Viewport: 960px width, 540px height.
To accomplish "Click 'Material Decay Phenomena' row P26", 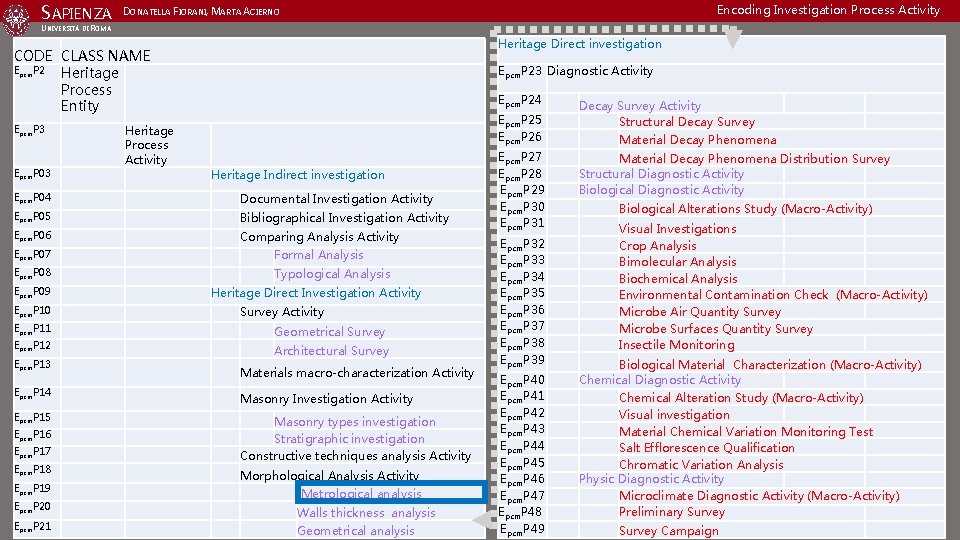I will [697, 140].
